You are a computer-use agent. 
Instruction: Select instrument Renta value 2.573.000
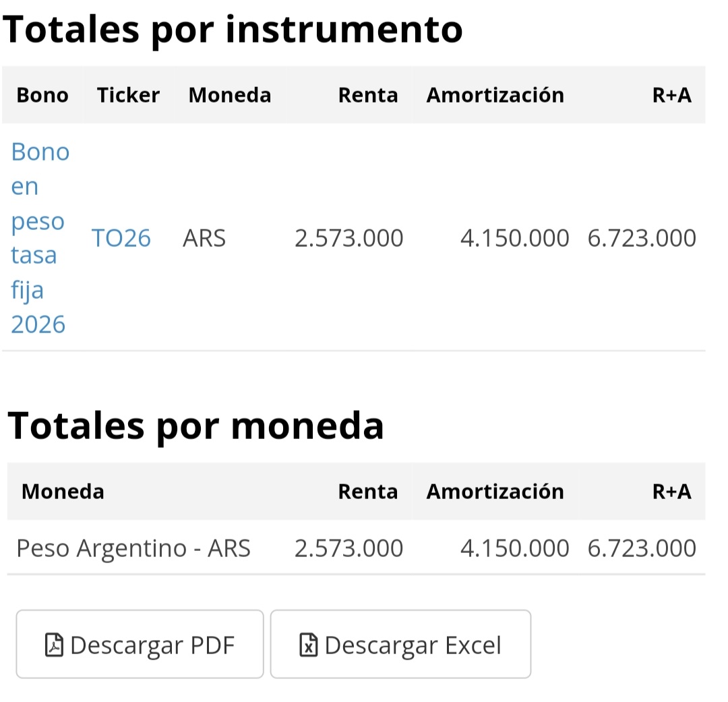349,238
